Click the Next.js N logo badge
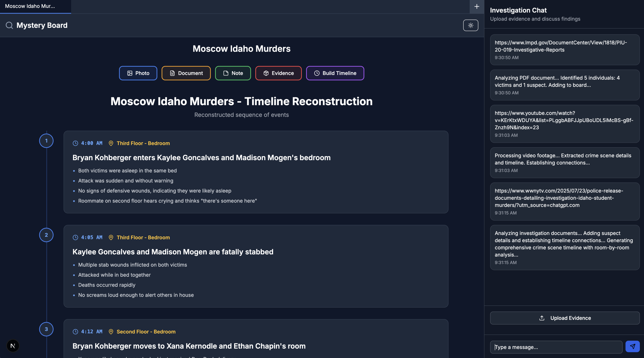The height and width of the screenshot is (358, 644). pyautogui.click(x=13, y=346)
